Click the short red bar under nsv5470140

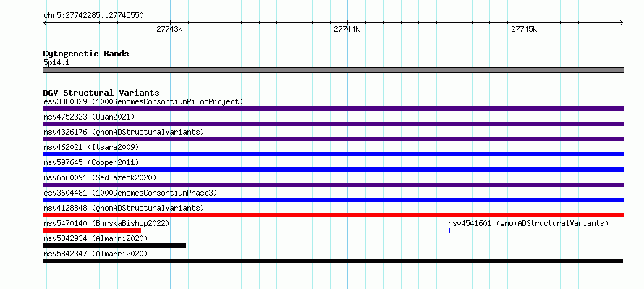point(92,230)
